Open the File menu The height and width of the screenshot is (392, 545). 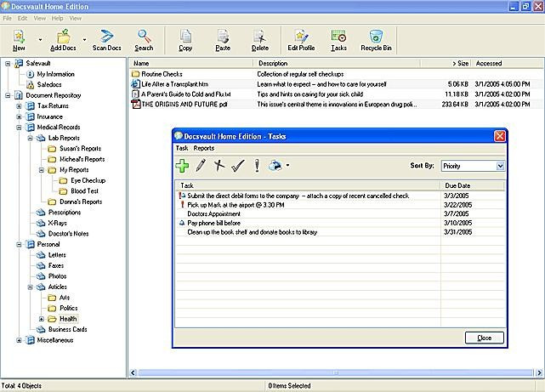8,18
